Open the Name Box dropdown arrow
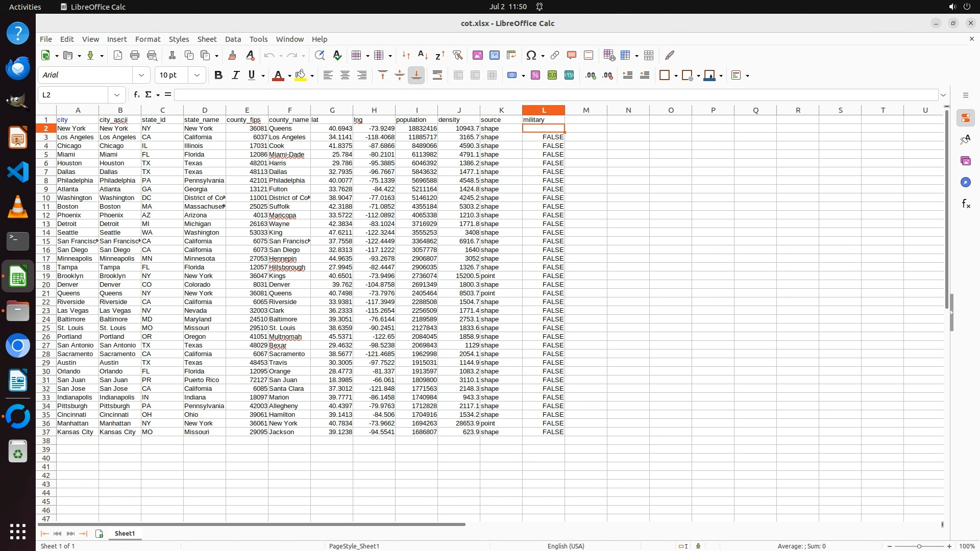980x551 pixels. tap(117, 94)
